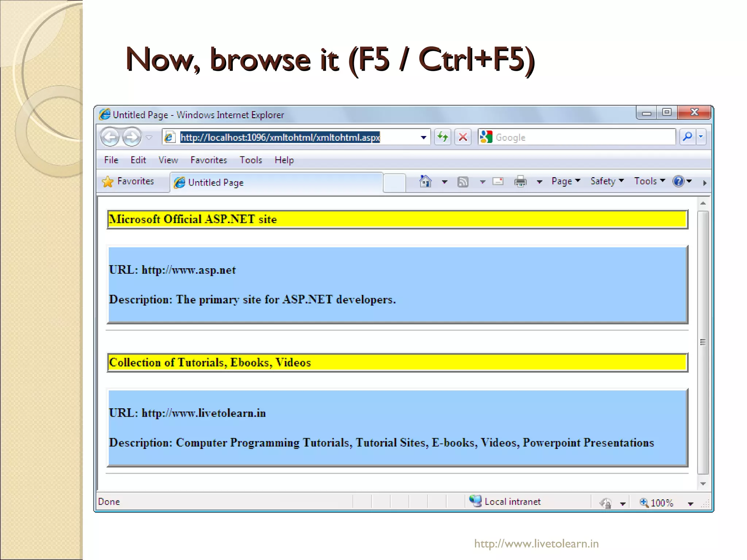Click the Local intranet status text
The image size is (747, 560).
(x=512, y=502)
